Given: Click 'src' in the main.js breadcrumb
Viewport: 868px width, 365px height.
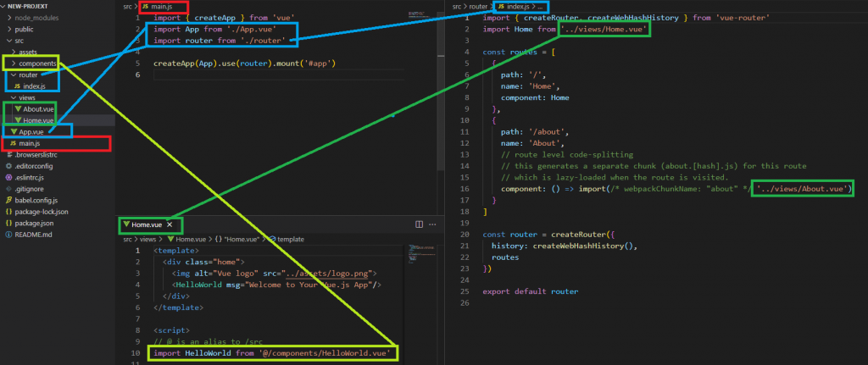Looking at the screenshot, I should (x=128, y=6).
